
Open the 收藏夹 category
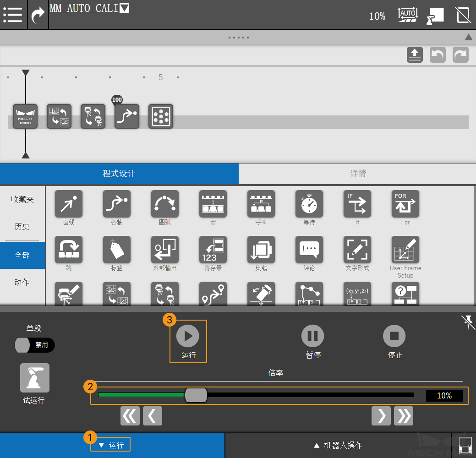[x=22, y=199]
